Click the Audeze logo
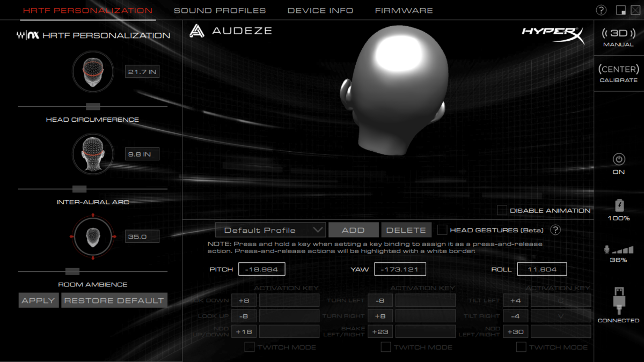644x362 pixels. click(231, 31)
